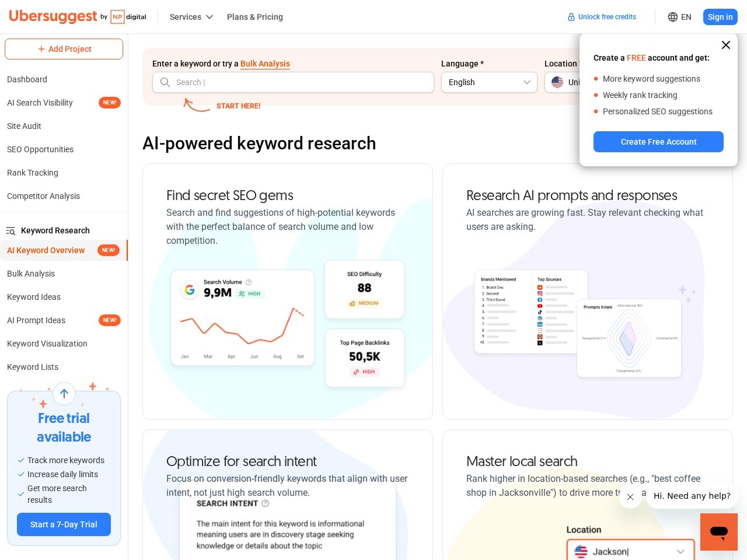Open the Jackson location dropdown chevron
The height and width of the screenshot is (560, 747).
[680, 552]
